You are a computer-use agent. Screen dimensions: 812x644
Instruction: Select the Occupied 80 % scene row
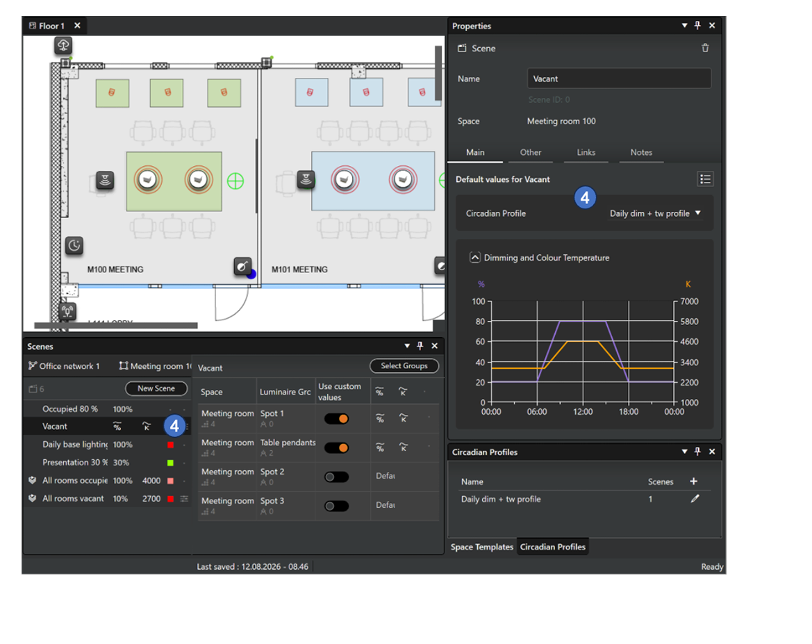[108, 408]
